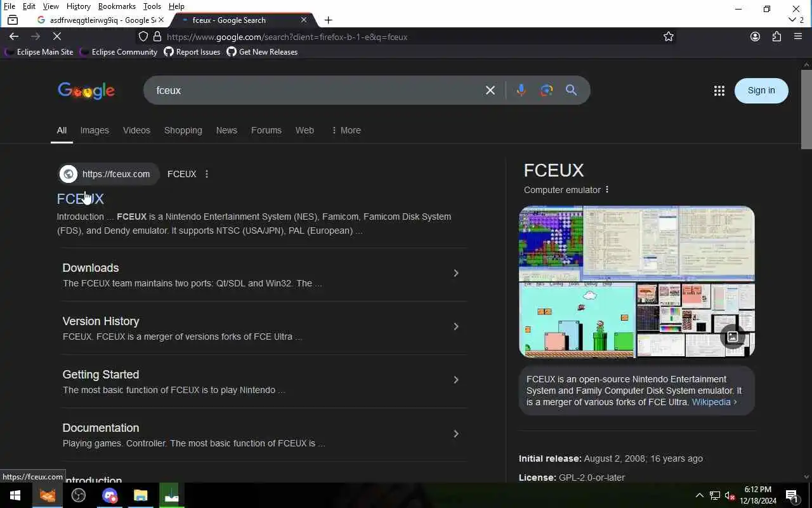Open the View menu
The width and height of the screenshot is (812, 508).
(51, 6)
